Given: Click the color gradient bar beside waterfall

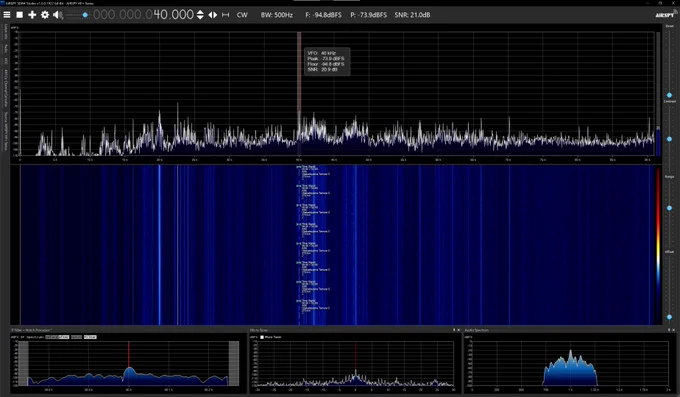Looking at the screenshot, I should (x=658, y=245).
